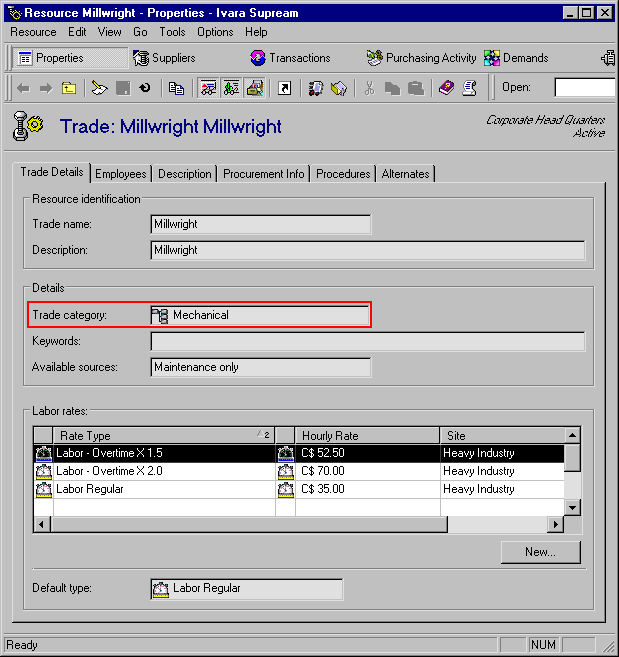This screenshot has height=657, width=619.
Task: Click the circular refresh arrow icon
Action: click(x=145, y=88)
